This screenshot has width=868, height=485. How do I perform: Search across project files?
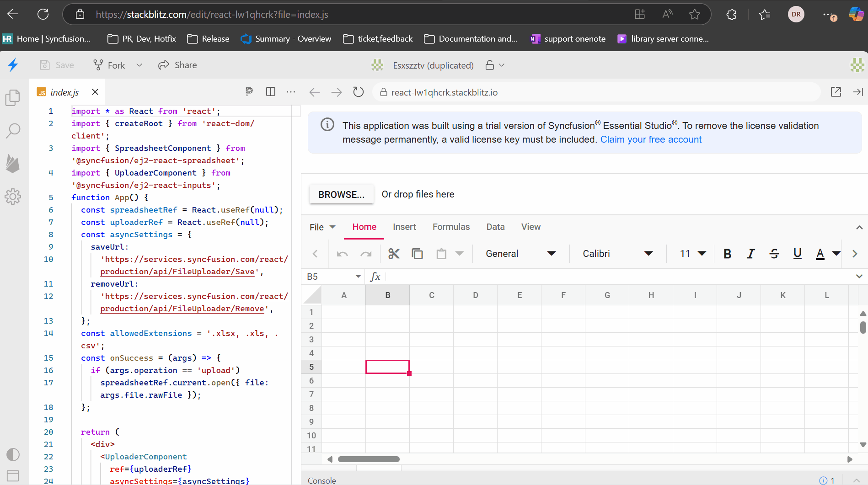[x=12, y=130]
